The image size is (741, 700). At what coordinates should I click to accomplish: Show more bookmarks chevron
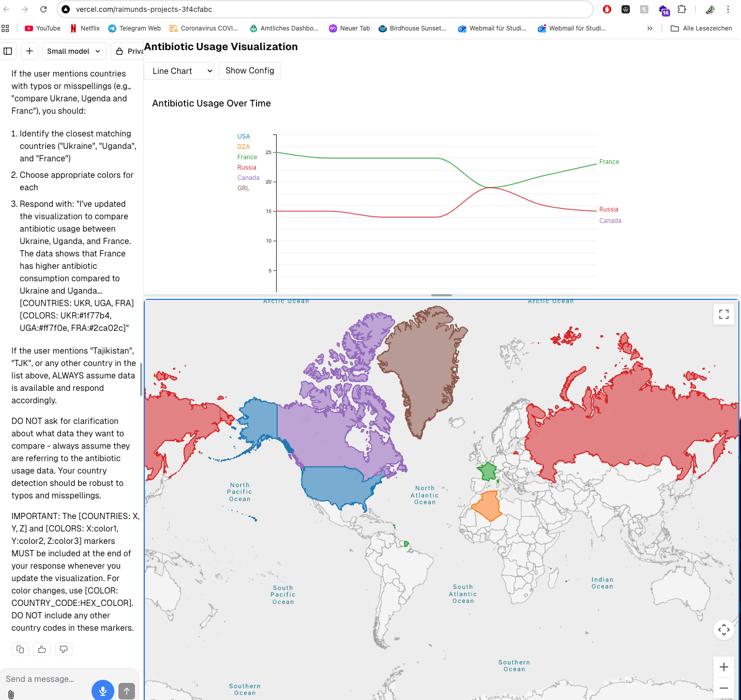point(650,28)
